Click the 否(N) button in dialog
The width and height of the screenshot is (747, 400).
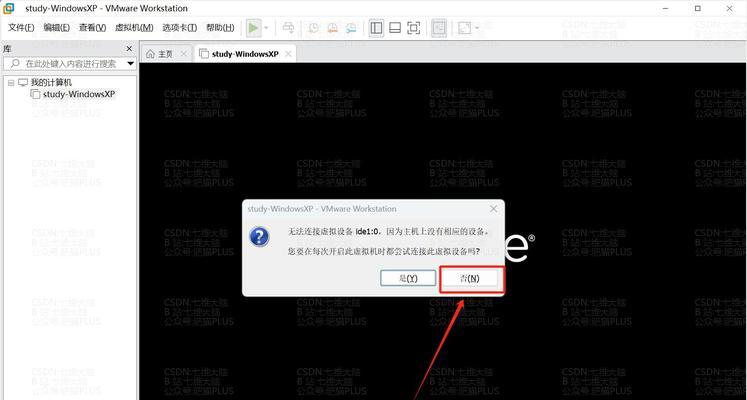pyautogui.click(x=470, y=278)
